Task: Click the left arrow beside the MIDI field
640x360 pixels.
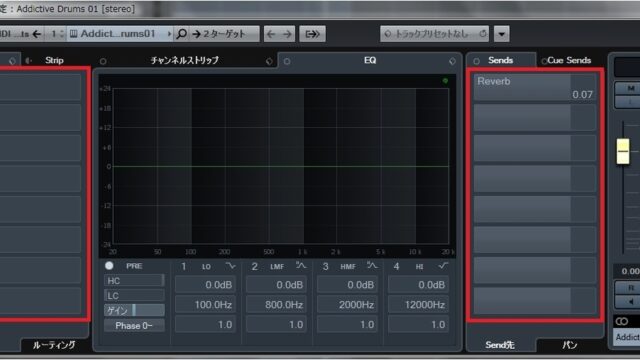Action: click(37, 34)
